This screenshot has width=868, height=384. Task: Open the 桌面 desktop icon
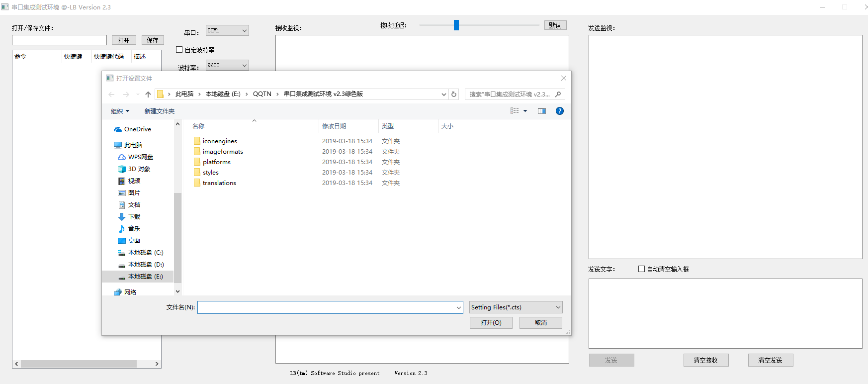click(x=122, y=241)
